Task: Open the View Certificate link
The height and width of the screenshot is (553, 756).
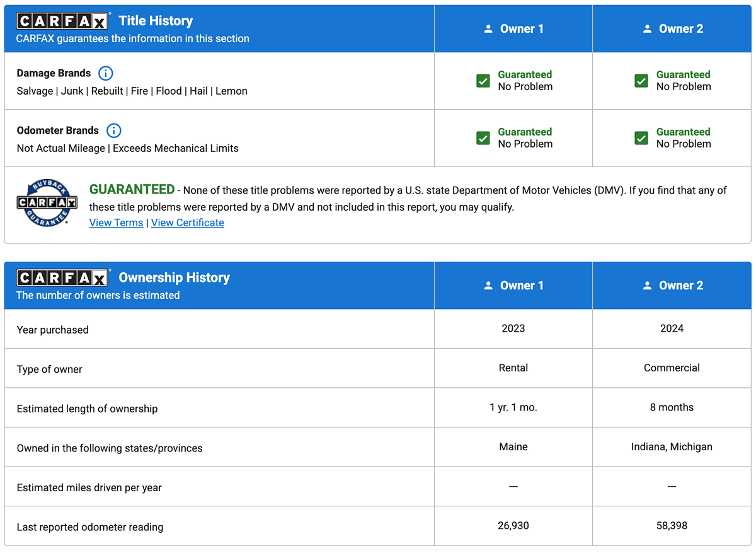Action: point(187,223)
